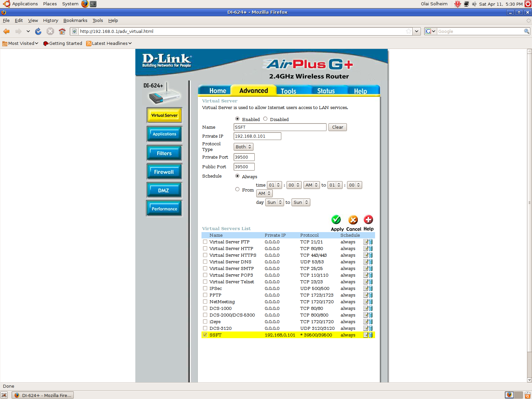The height and width of the screenshot is (399, 532).
Task: Check the i2eye checkbox
Action: 205,322
